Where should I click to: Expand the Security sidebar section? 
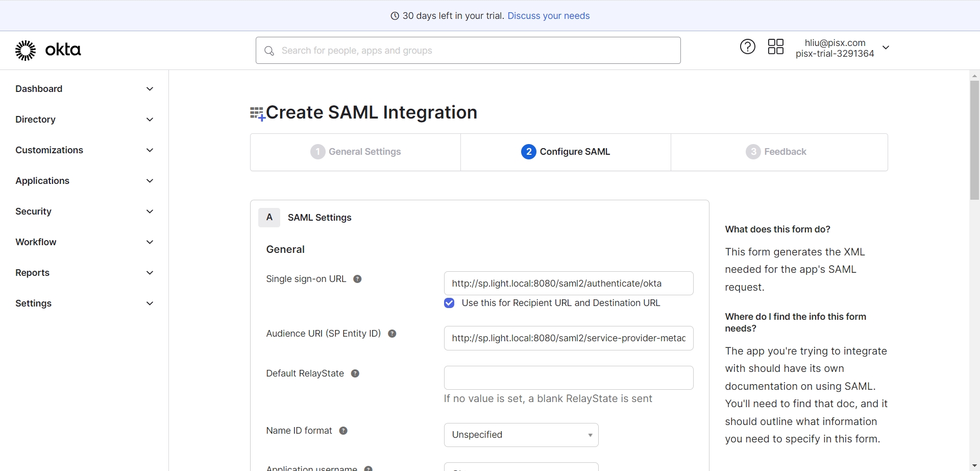pos(84,211)
